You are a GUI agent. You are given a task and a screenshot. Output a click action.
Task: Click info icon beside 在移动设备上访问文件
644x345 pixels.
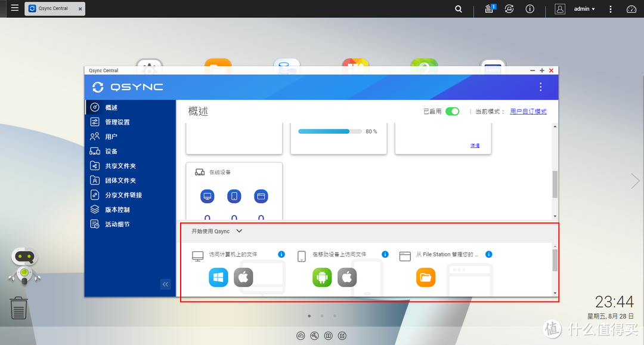pos(385,254)
